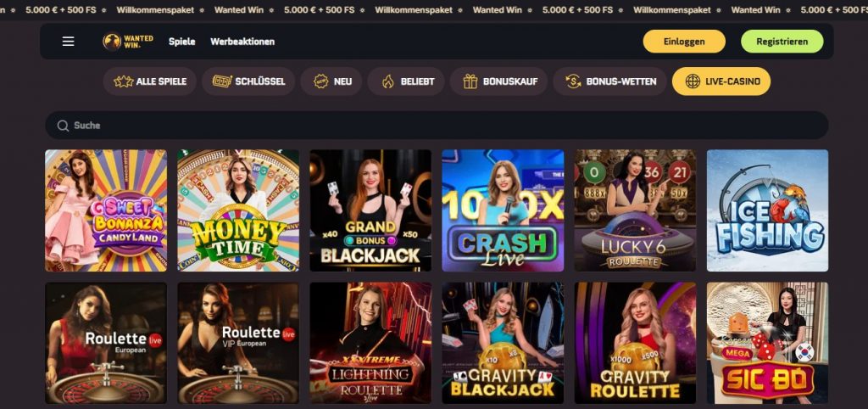
Task: Open the hamburger menu icon
Action: pos(68,42)
